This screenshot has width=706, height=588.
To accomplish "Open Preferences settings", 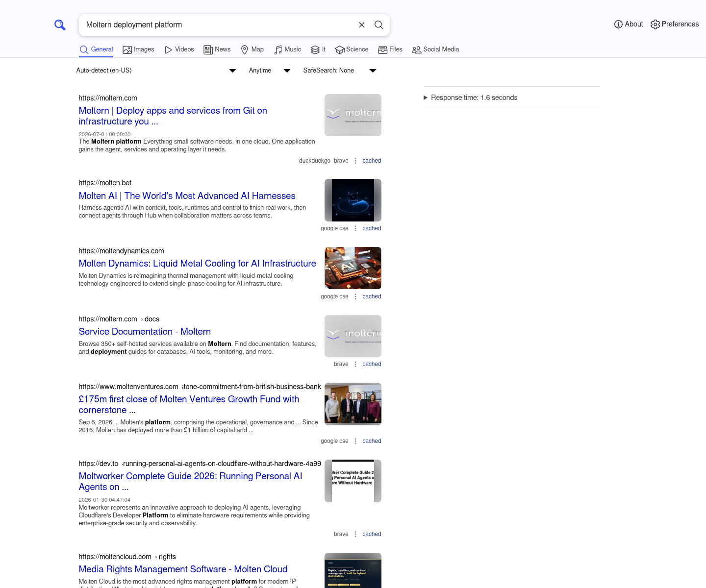I will 675,24.
